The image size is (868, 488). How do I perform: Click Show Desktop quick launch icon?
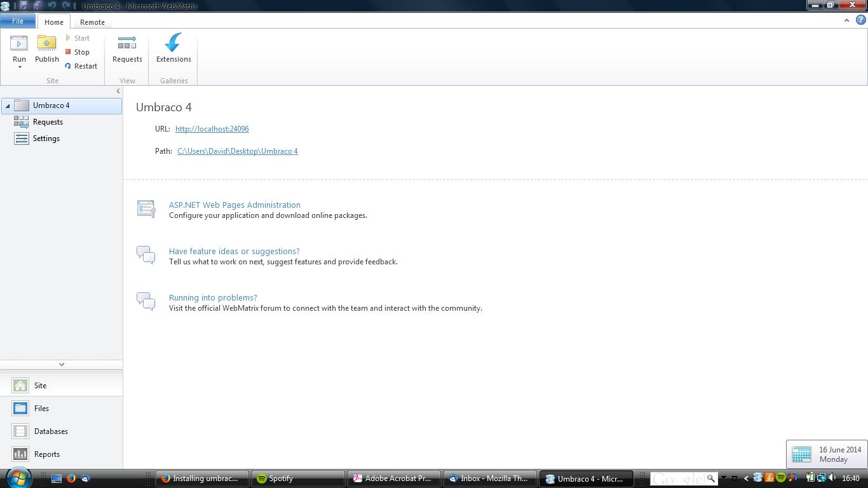(57, 478)
